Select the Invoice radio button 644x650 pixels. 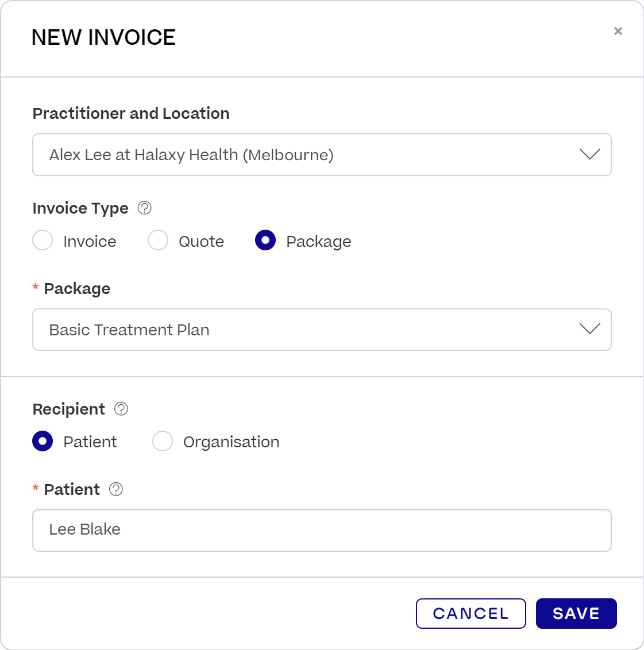(43, 241)
